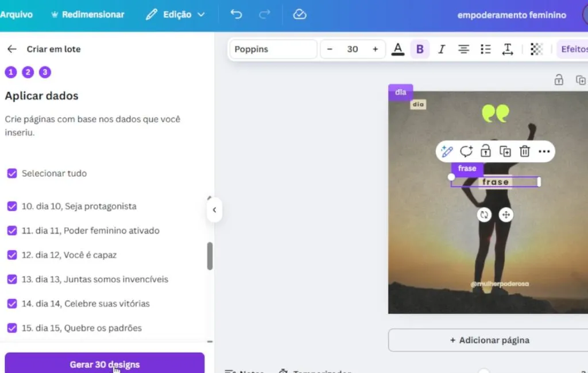Viewport: 588px width, 373px height.
Task: Lock the selected frase element
Action: pos(486,151)
